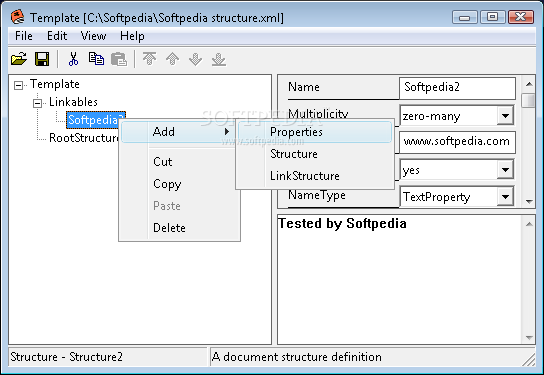This screenshot has height=375, width=544.
Task: Open the NameType TextProperty dropdown
Action: (505, 197)
